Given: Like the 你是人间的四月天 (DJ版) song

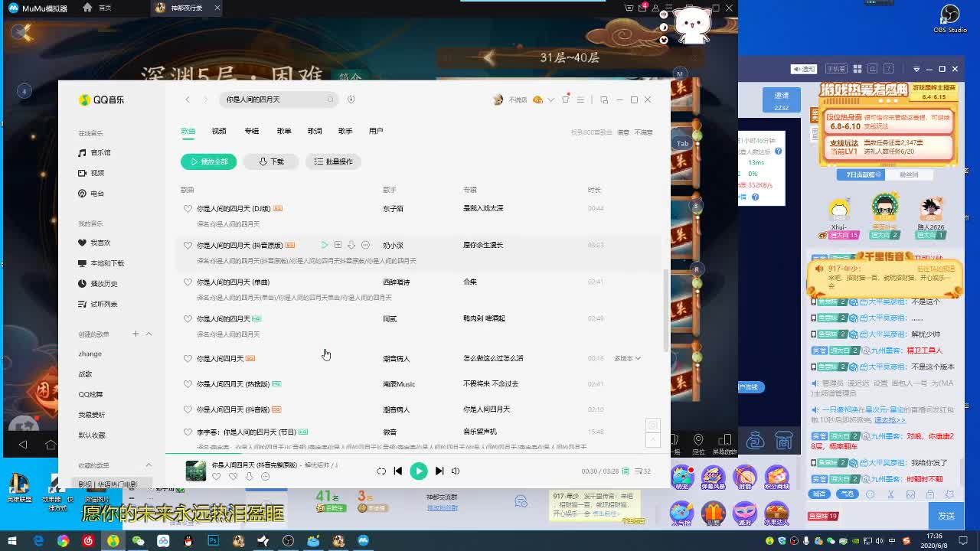Looking at the screenshot, I should click(188, 208).
